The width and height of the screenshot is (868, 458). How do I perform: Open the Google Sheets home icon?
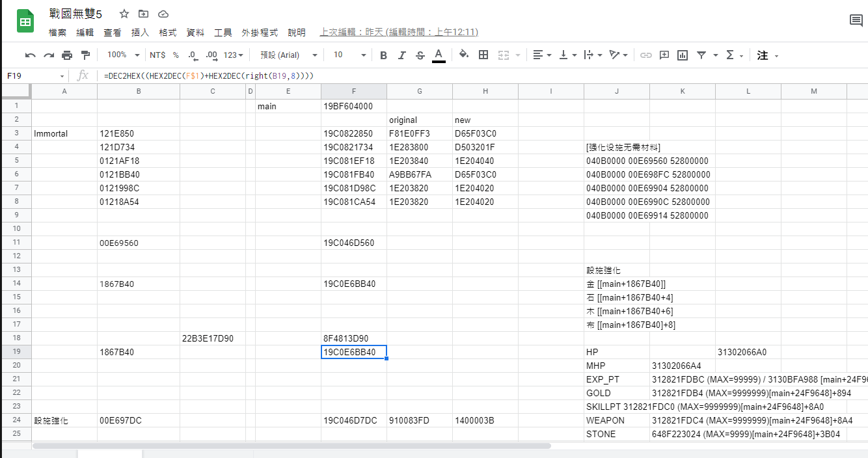pos(25,21)
